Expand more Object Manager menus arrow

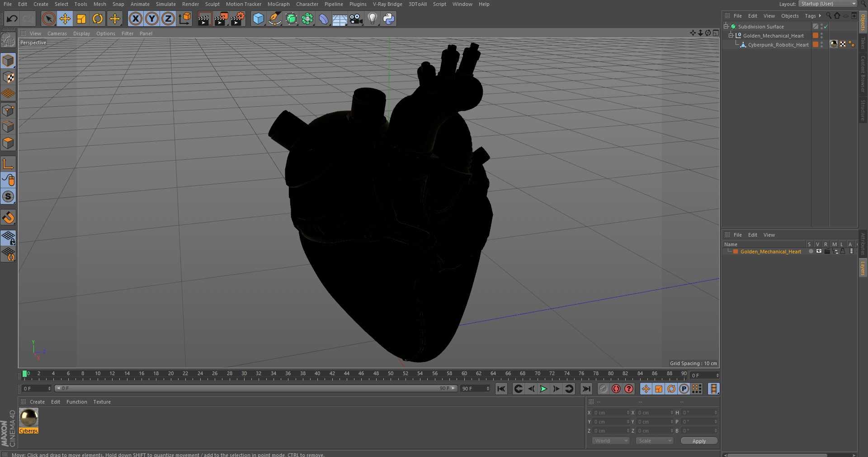click(820, 16)
